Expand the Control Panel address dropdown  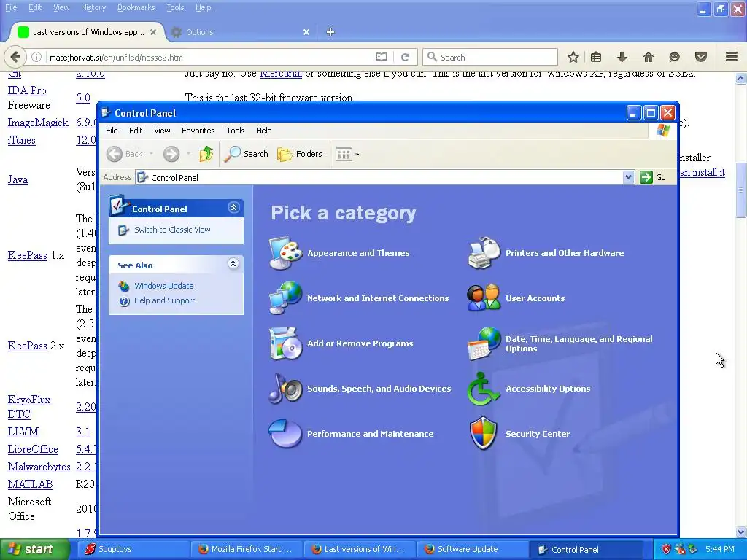pyautogui.click(x=628, y=177)
